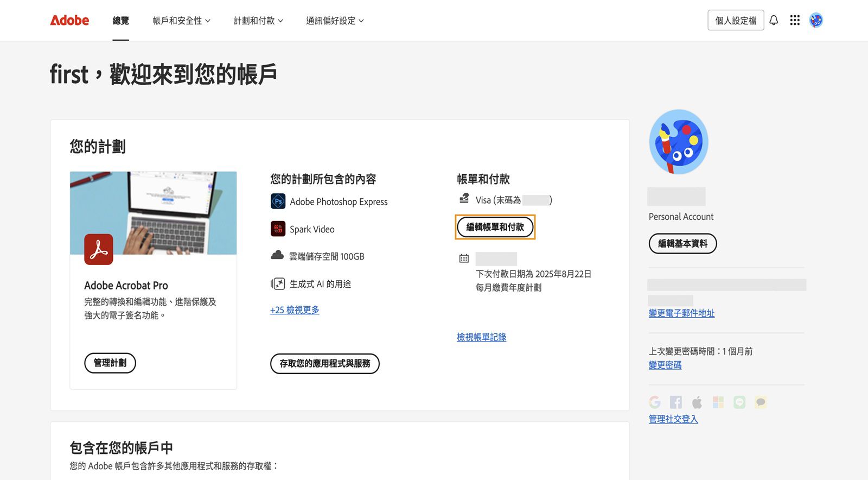Click the 每月繳費年度計劃 text
Screen dimensions: 868x480
pyautogui.click(x=508, y=287)
